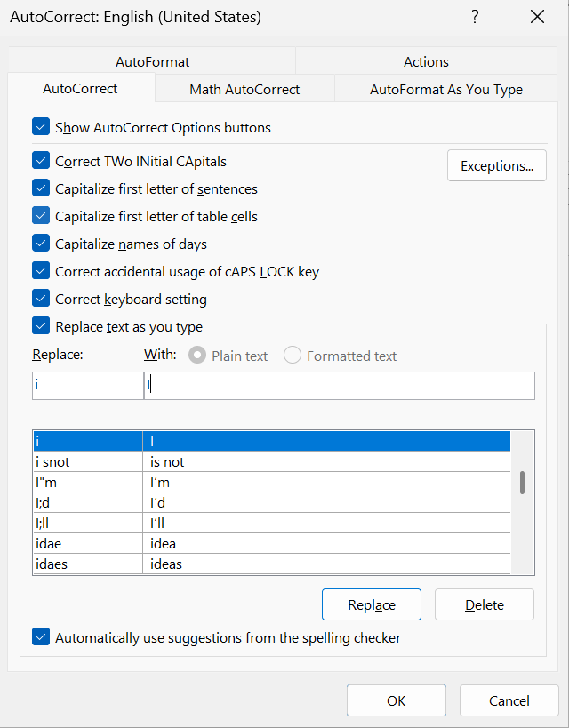Image resolution: width=569 pixels, height=728 pixels.
Task: Switch to the Math AutoCorrect tab
Action: [x=244, y=89]
